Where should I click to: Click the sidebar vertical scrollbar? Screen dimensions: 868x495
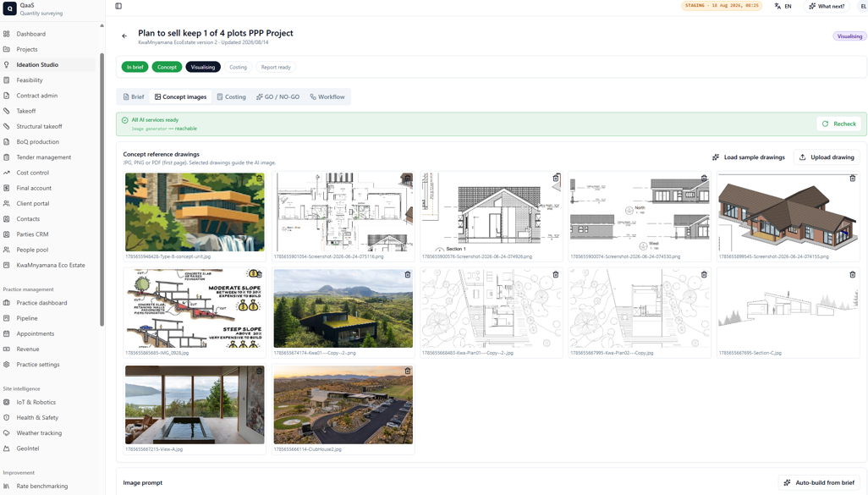(102, 190)
